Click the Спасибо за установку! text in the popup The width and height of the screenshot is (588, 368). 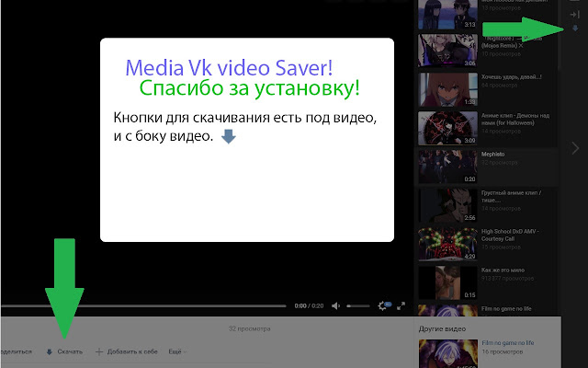click(x=249, y=88)
